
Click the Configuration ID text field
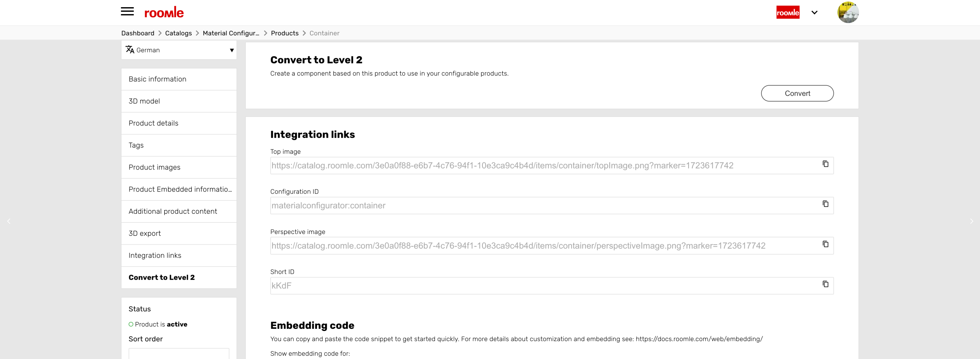pyautogui.click(x=544, y=206)
